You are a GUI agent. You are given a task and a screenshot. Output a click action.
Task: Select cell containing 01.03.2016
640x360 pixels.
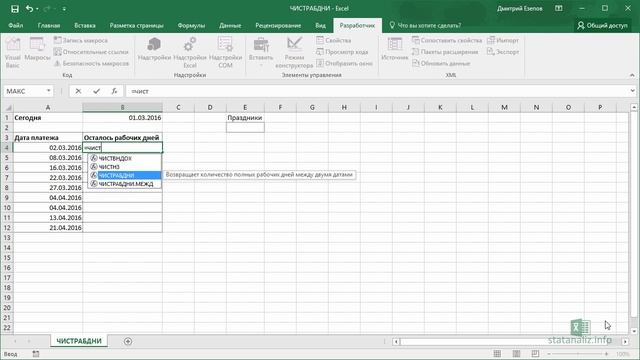[x=122, y=118]
